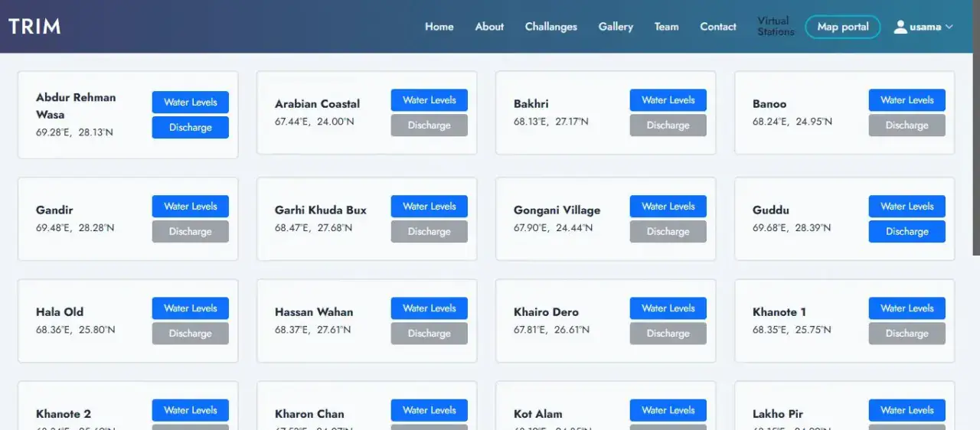
Task: Select the Gandir station name
Action: click(54, 210)
